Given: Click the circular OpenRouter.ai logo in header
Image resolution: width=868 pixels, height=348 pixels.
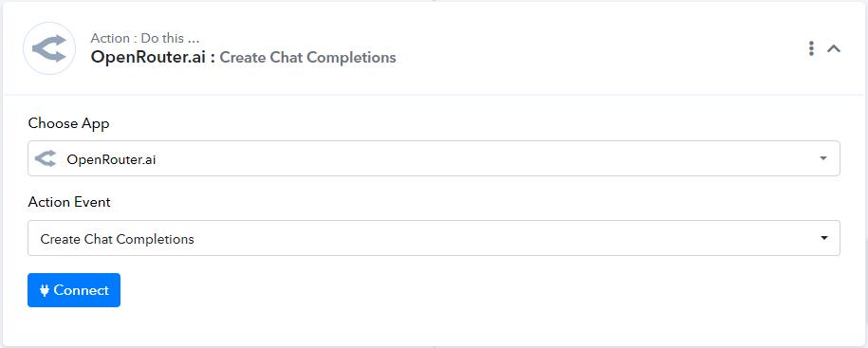Looking at the screenshot, I should (x=49, y=48).
